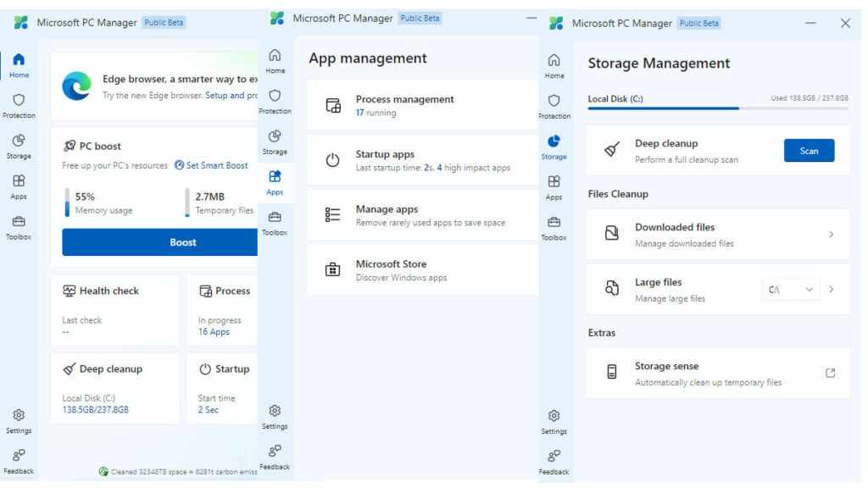Open Storage sense row

(718, 373)
